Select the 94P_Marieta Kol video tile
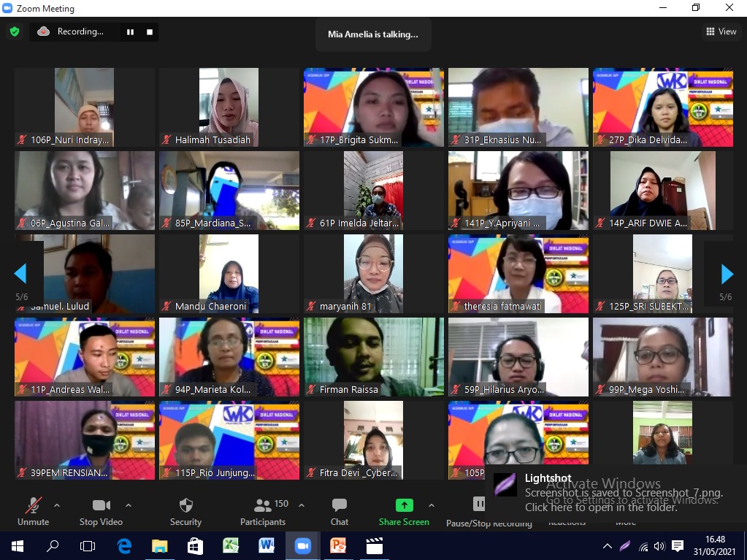Viewport: 747px width, 560px height. (x=229, y=357)
